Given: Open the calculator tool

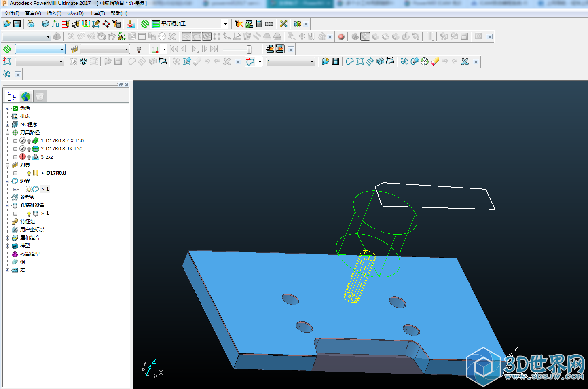Looking at the screenshot, I should point(259,24).
